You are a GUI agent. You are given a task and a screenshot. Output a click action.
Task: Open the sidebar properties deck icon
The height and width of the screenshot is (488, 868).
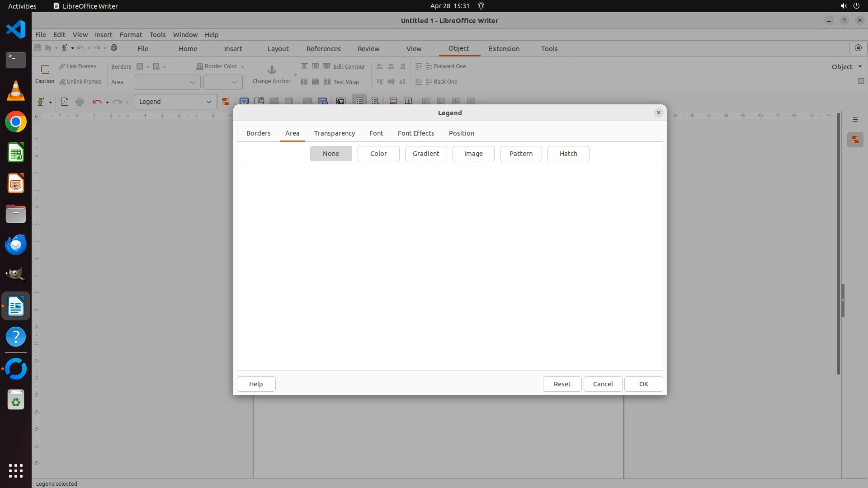click(x=855, y=140)
